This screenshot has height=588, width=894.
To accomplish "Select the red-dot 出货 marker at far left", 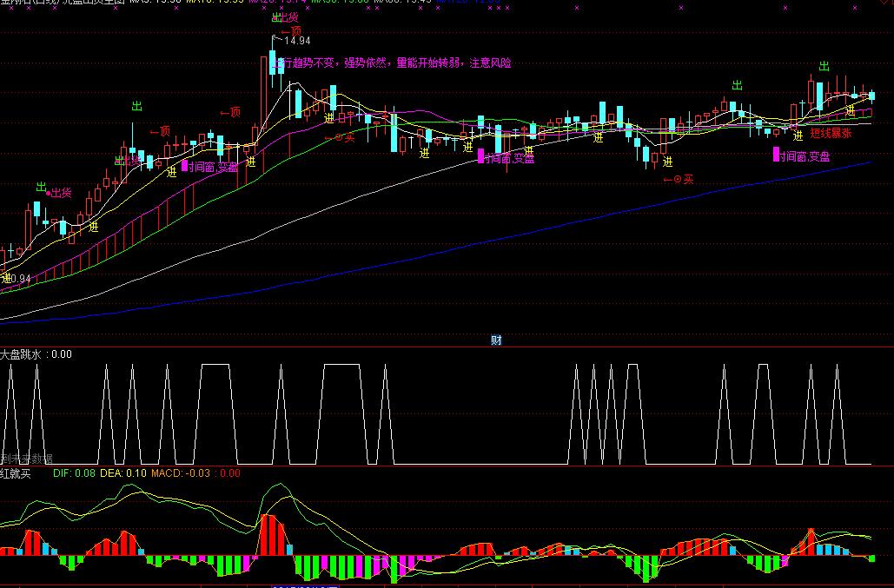I will point(59,193).
